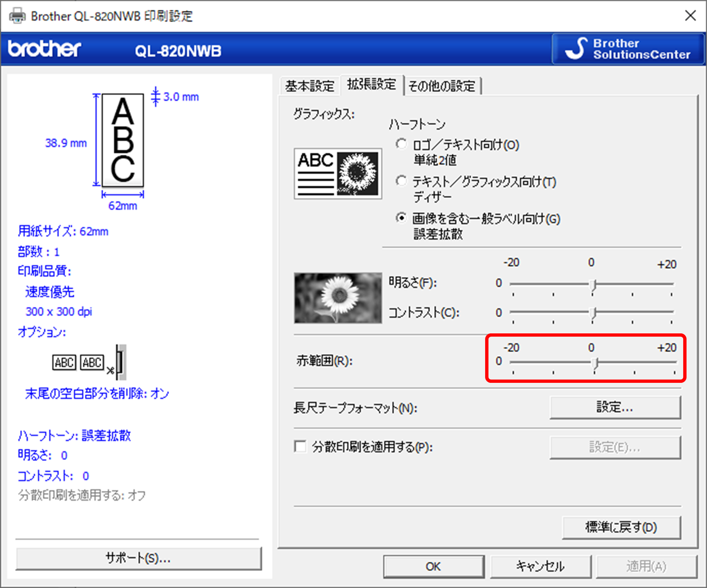Click the 赤範囲 slider handle
Viewport: 707px width, 588px height.
(x=595, y=363)
